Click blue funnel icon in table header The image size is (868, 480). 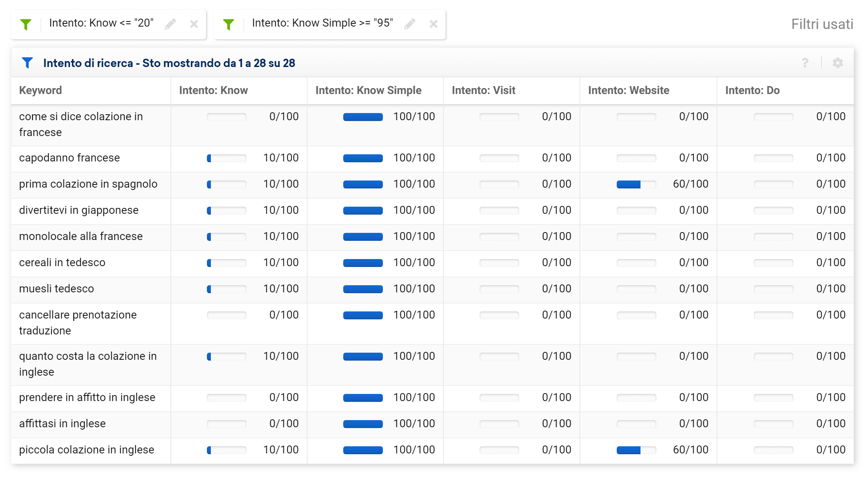[x=27, y=63]
